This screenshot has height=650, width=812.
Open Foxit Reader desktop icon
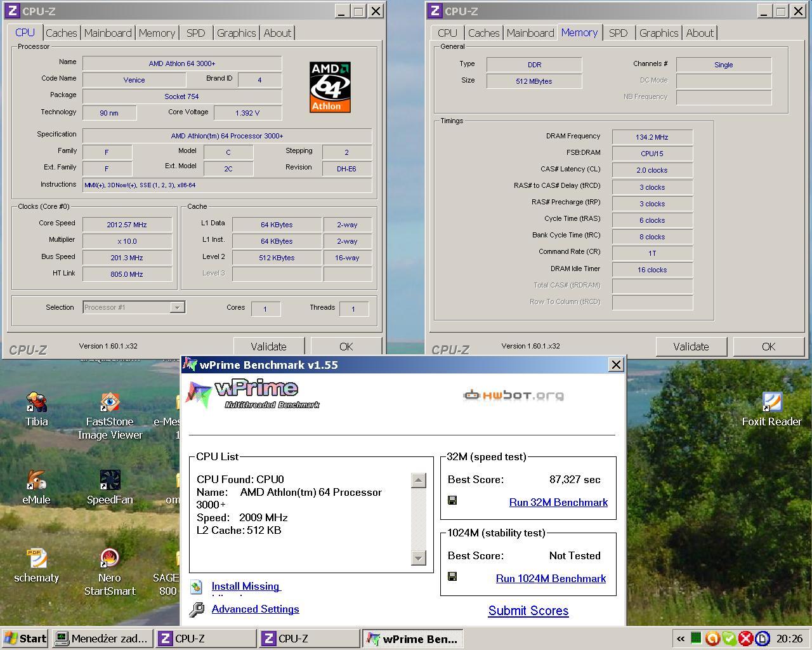coord(771,402)
